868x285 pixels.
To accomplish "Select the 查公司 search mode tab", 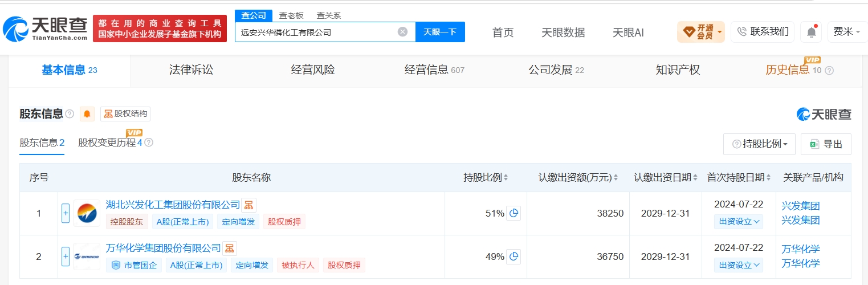I will (254, 15).
